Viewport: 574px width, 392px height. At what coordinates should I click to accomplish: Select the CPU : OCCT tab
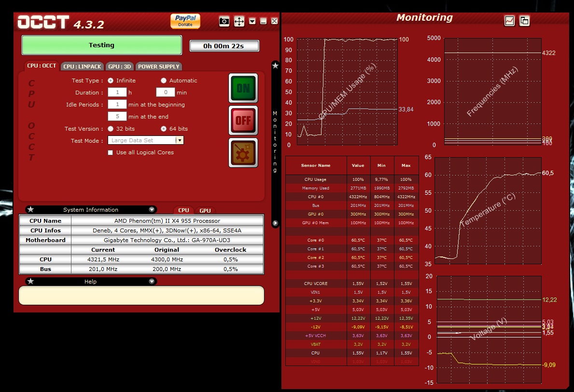point(42,66)
